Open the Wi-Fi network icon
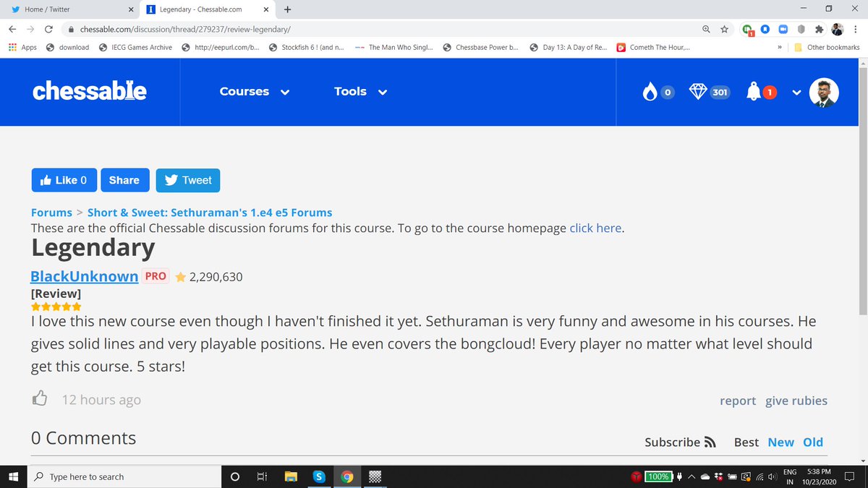The image size is (868, 488). coord(759,476)
